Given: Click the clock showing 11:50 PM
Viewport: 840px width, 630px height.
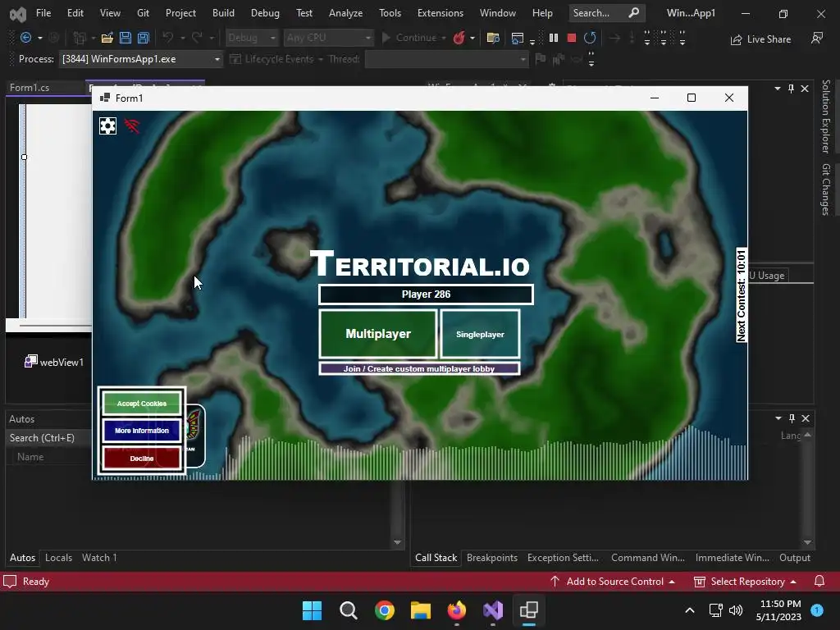Looking at the screenshot, I should pyautogui.click(x=780, y=604).
